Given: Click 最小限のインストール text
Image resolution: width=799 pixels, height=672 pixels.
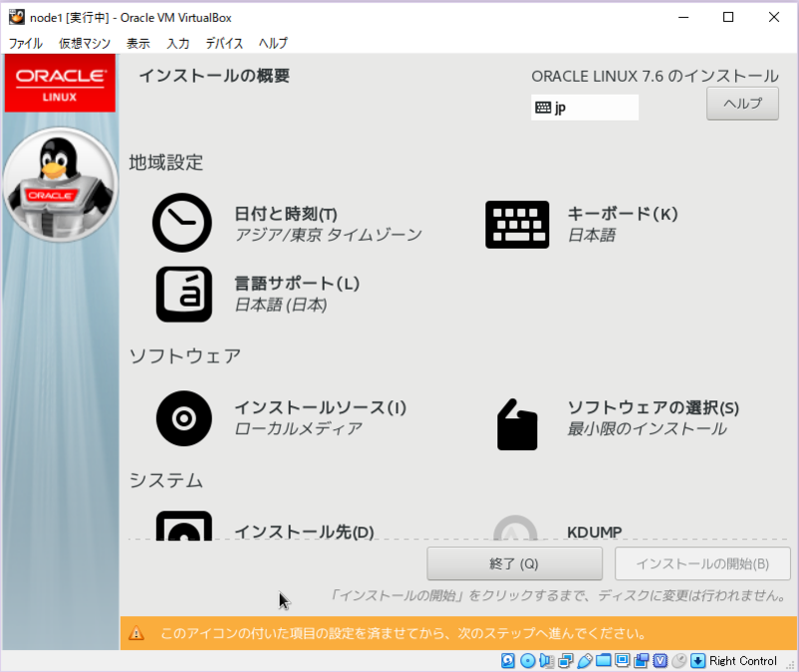Looking at the screenshot, I should (x=647, y=429).
